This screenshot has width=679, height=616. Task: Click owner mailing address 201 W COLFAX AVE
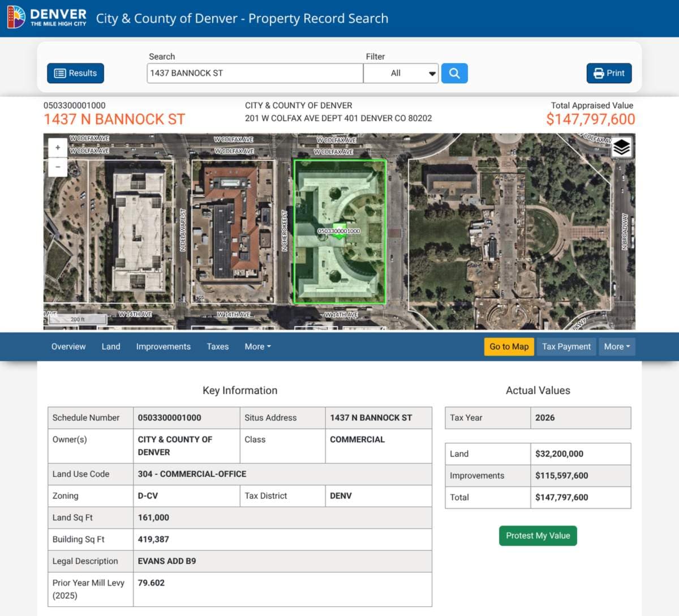(x=338, y=118)
